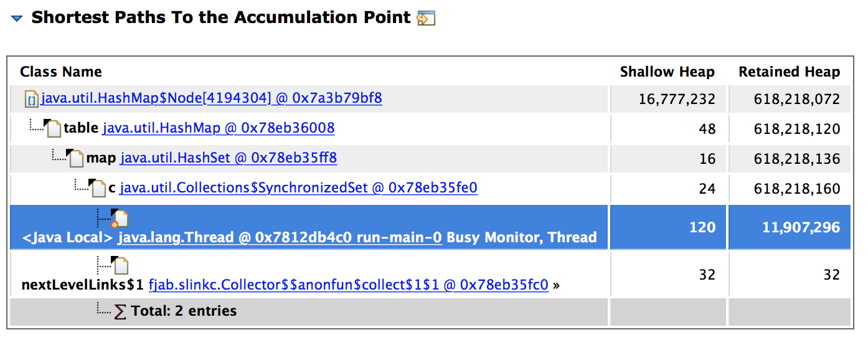Viewport: 868px width, 345px height.
Task: Open java.lang.Thread run-main-0 link
Action: tap(280, 237)
